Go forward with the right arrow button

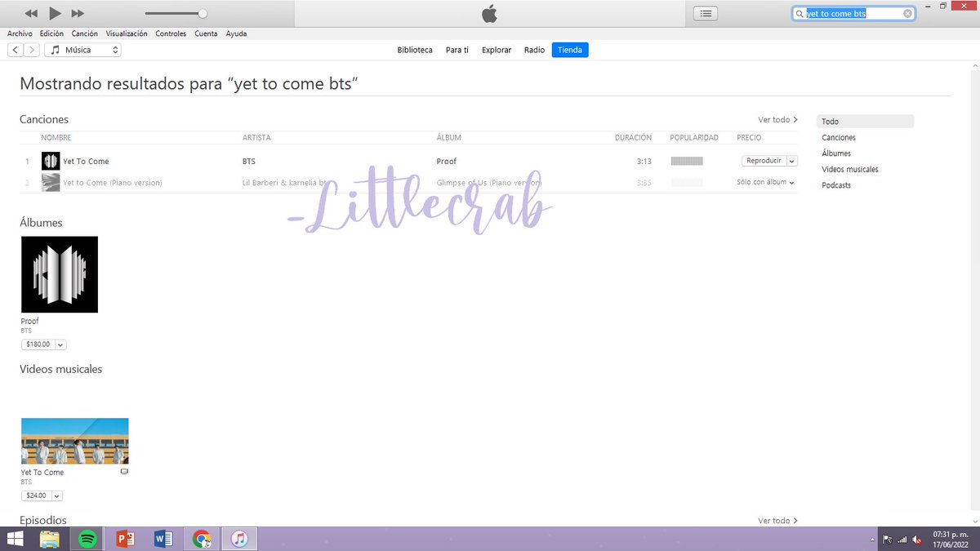click(x=31, y=50)
